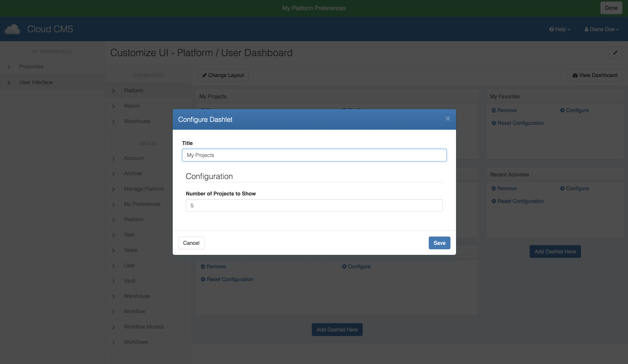Focus the Number of Projects to Show field
The width and height of the screenshot is (628, 364).
(314, 206)
